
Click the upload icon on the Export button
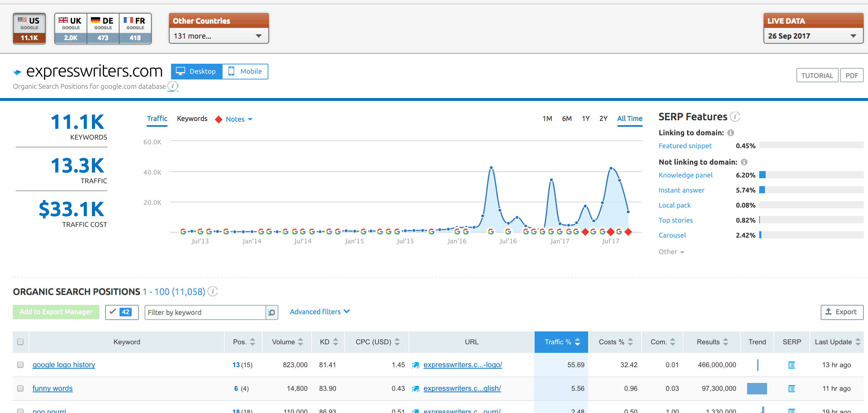[x=828, y=312]
